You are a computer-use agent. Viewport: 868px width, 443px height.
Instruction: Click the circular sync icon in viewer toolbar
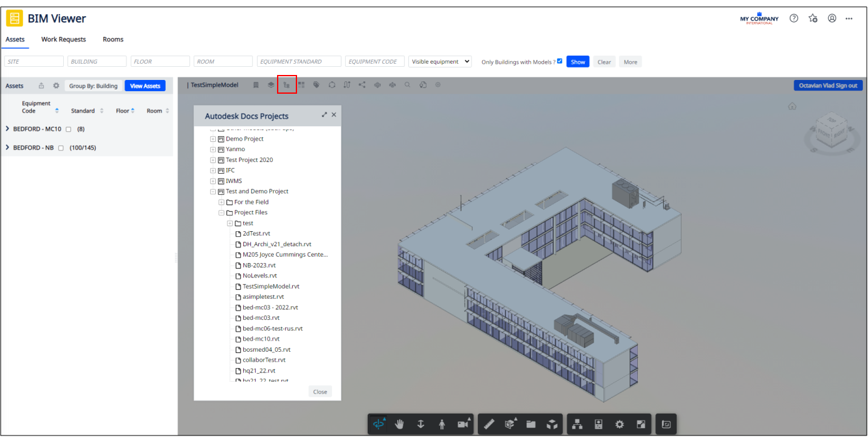point(331,85)
